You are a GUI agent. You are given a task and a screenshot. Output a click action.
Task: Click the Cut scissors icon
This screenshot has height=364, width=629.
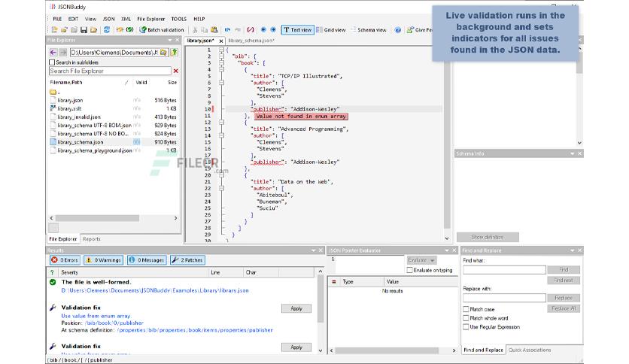195,29
